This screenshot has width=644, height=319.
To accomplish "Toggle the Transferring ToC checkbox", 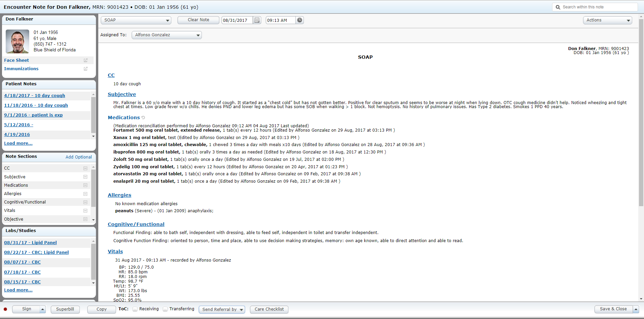I will (165, 309).
